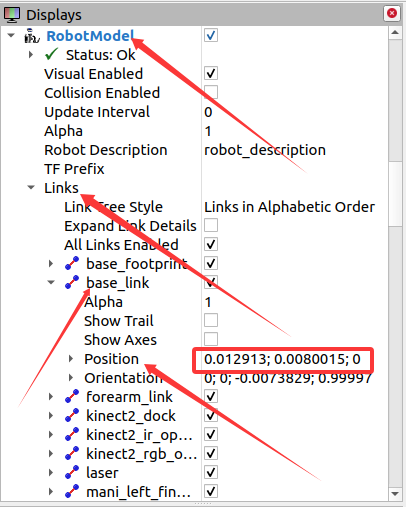Expand the Position property arrow

(x=71, y=359)
